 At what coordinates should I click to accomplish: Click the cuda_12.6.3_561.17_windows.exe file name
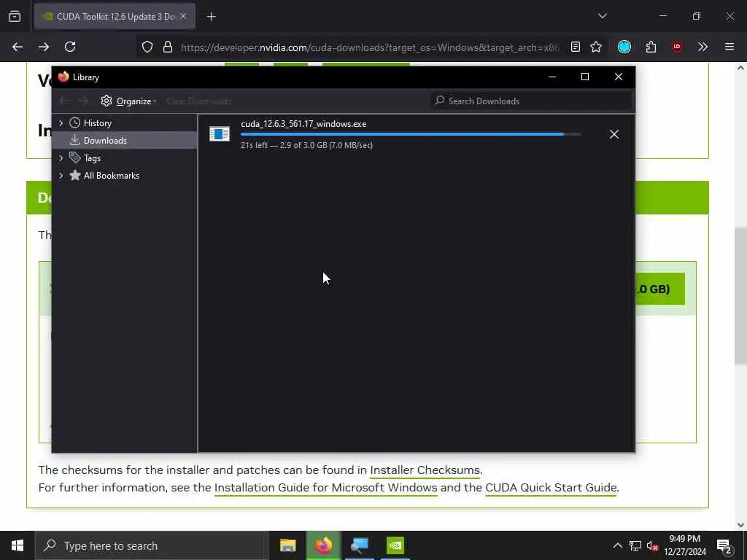point(303,124)
